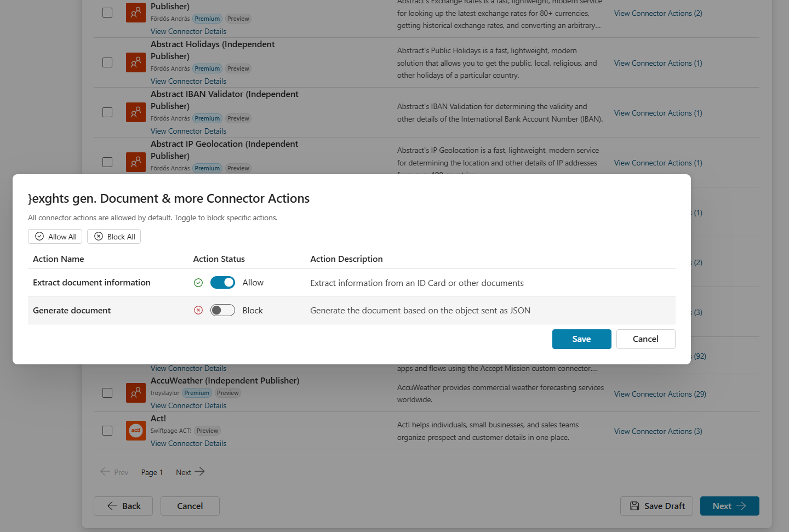Tick the Abstract IBAN Validator connector checkbox
The width and height of the screenshot is (789, 532).
(x=107, y=112)
